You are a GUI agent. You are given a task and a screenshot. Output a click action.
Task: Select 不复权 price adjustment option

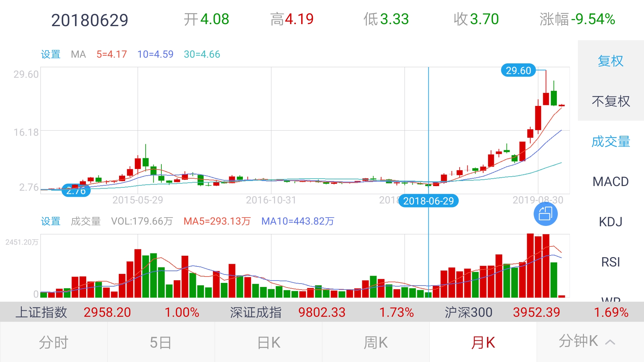[610, 101]
